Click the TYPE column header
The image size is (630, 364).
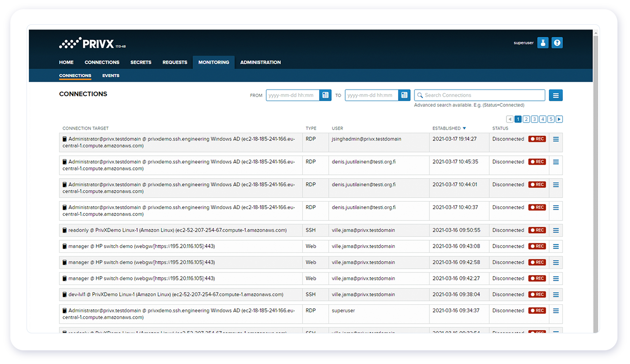[x=311, y=128]
